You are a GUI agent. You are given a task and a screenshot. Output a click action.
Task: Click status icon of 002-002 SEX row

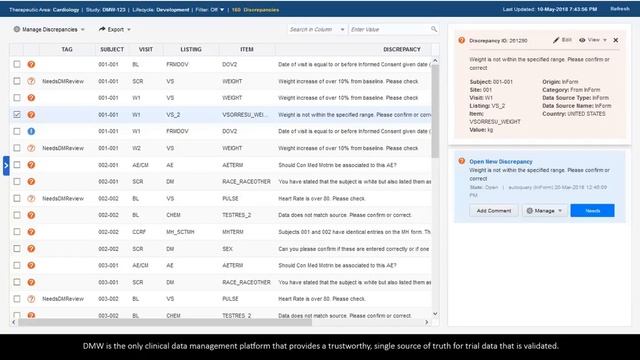coord(31,249)
